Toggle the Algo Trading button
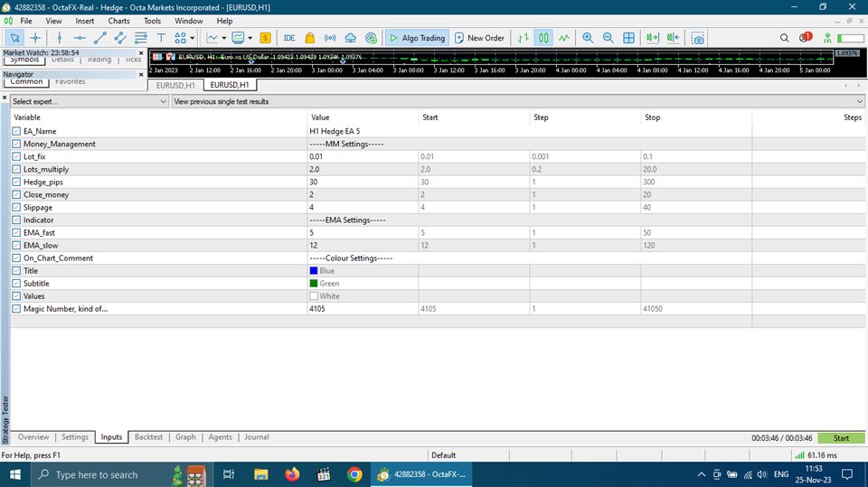 tap(418, 38)
